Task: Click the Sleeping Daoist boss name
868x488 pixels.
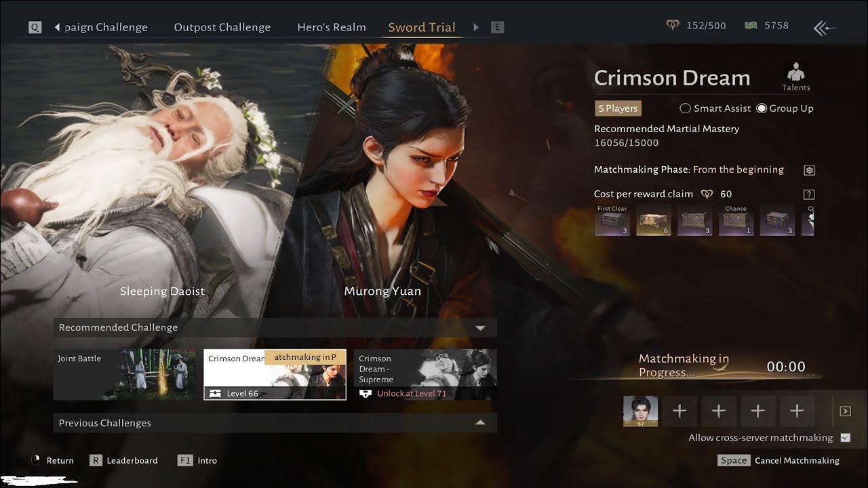Action: click(x=163, y=291)
